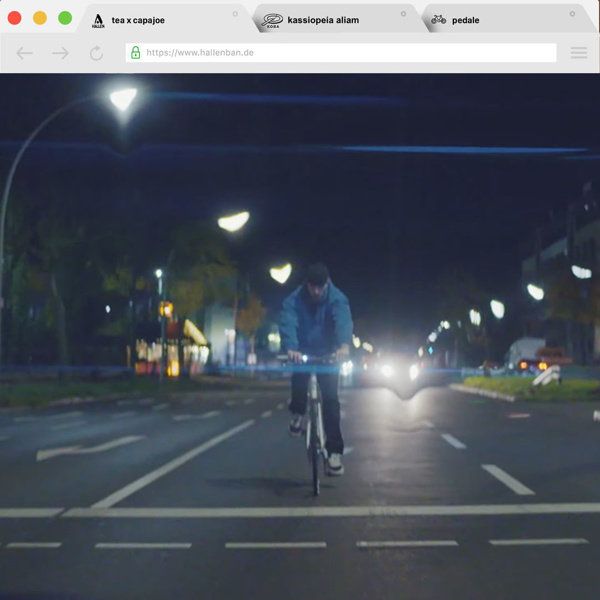Click the green padlock security icon
600x600 pixels.
(x=136, y=53)
